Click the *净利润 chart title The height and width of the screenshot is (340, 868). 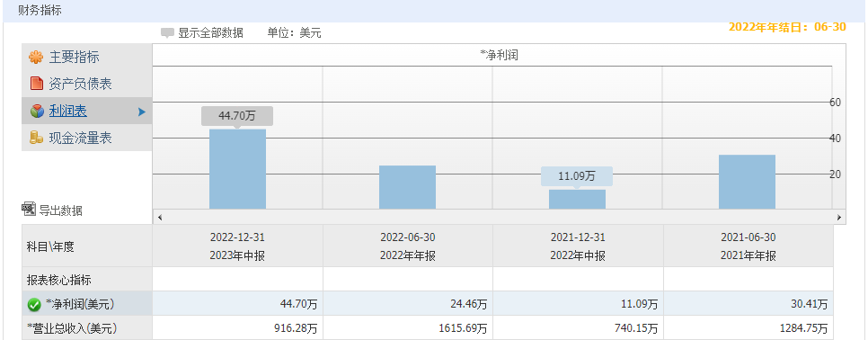coord(499,55)
